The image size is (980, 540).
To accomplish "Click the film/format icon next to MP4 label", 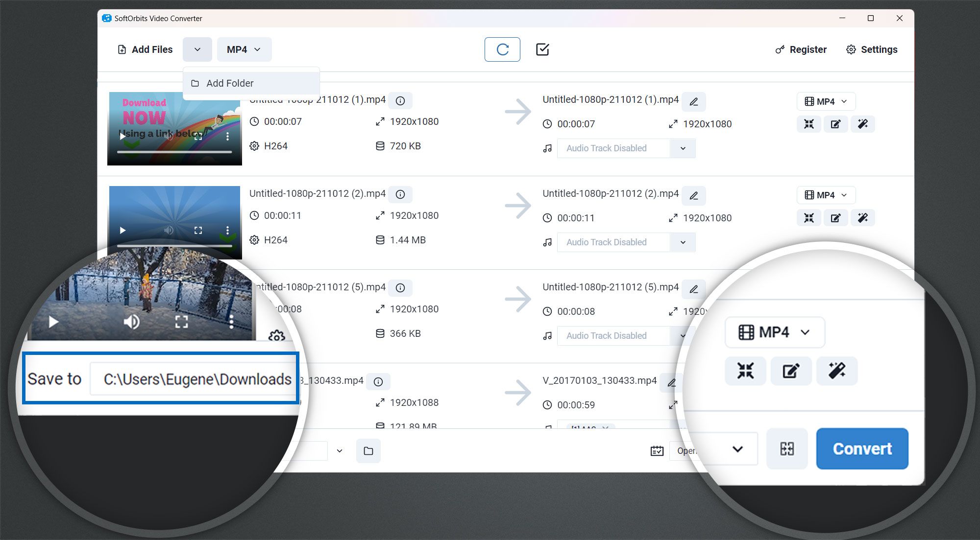I will click(745, 331).
